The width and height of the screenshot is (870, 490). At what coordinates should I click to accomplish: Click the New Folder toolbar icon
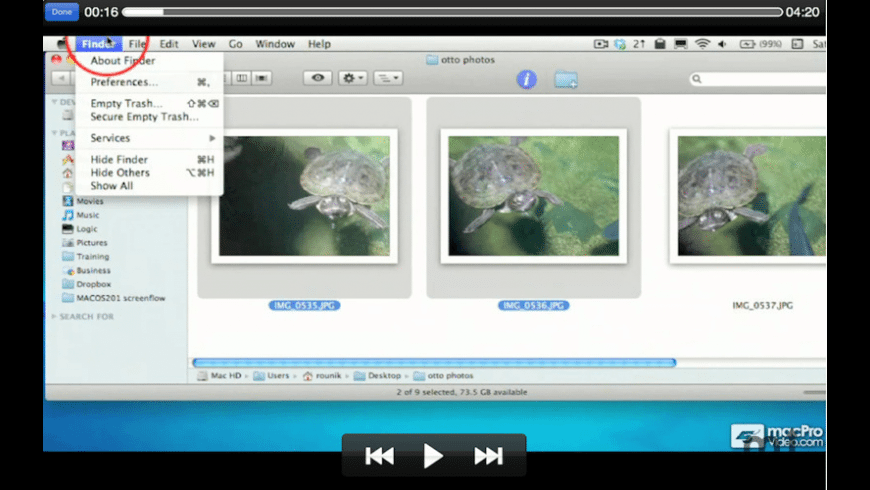566,79
